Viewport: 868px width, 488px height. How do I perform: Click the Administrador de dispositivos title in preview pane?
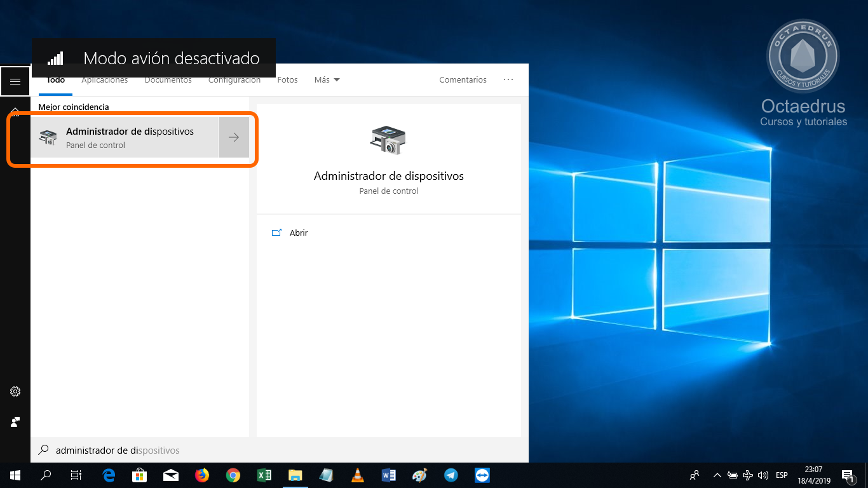coord(389,176)
